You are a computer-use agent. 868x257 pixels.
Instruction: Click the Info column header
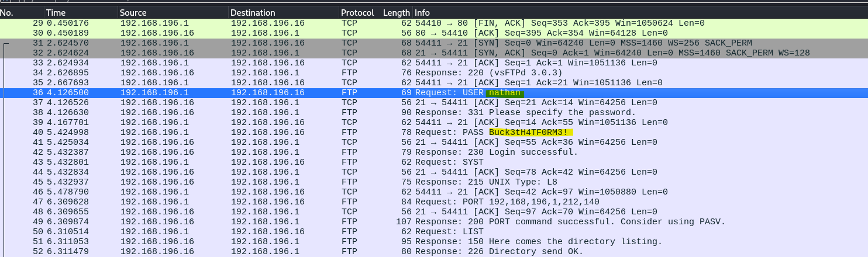[640, 12]
